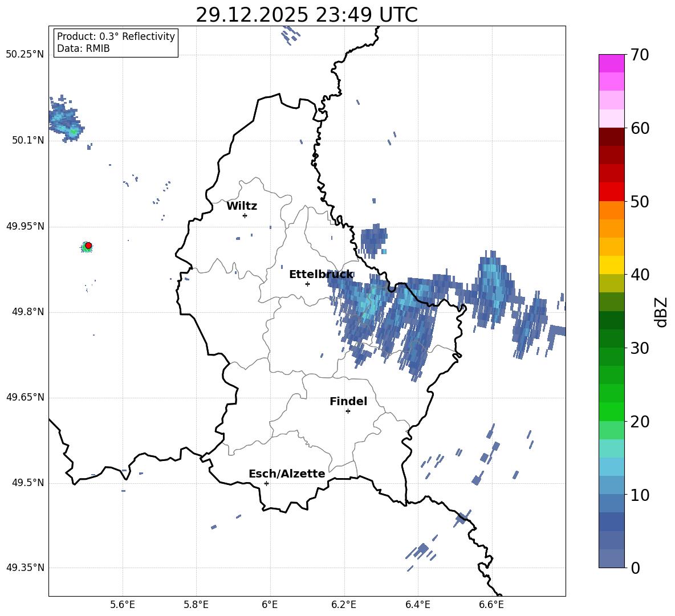Click the 50.25°N latitude label
The height and width of the screenshot is (616, 675).
coord(25,55)
